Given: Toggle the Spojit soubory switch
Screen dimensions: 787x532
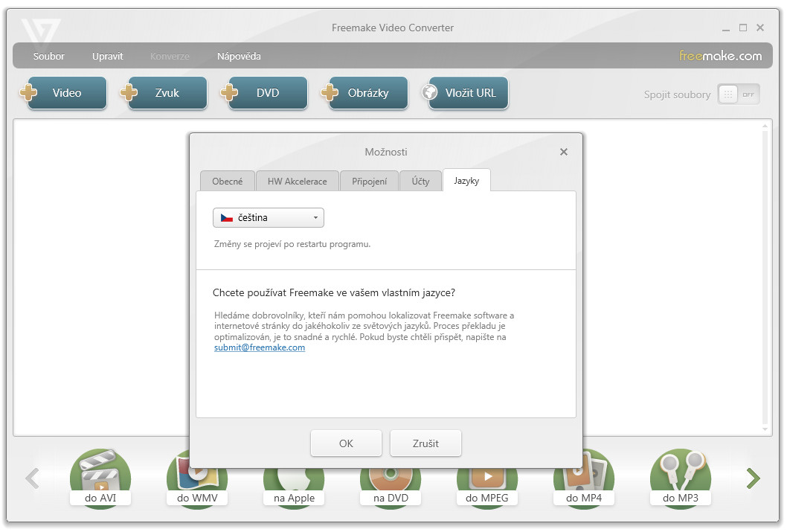Looking at the screenshot, I should coord(739,94).
